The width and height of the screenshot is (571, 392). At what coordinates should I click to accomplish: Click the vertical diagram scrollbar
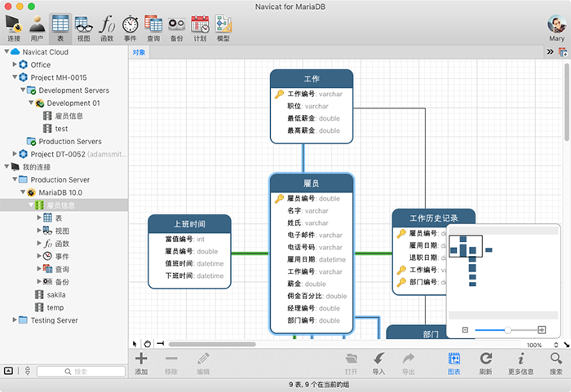(x=567, y=102)
